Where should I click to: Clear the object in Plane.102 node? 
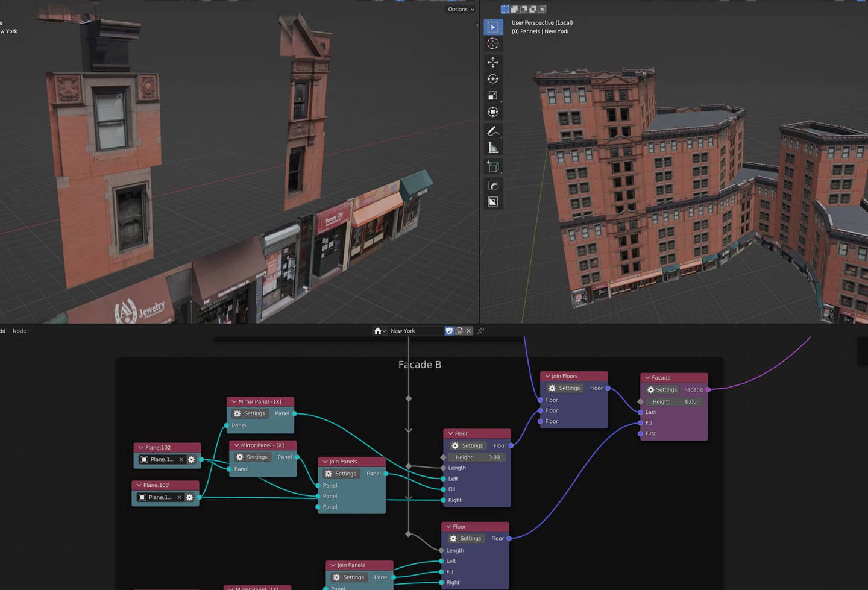pos(181,459)
